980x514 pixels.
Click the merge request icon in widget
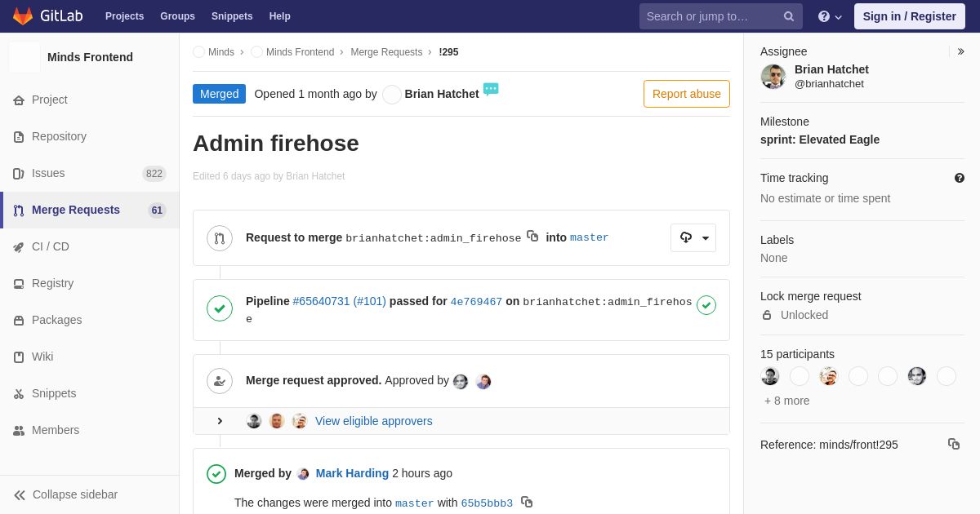(x=220, y=238)
